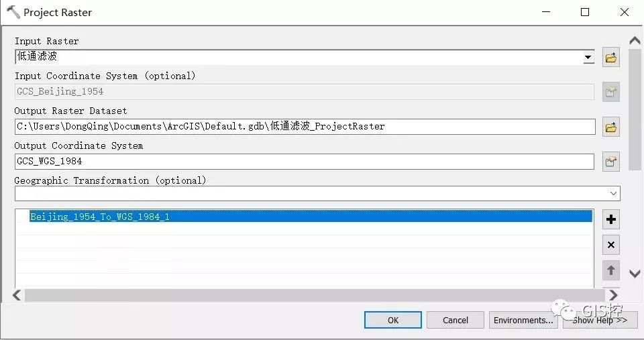
Task: Open Input Raster dropdown arrow
Action: pos(588,57)
